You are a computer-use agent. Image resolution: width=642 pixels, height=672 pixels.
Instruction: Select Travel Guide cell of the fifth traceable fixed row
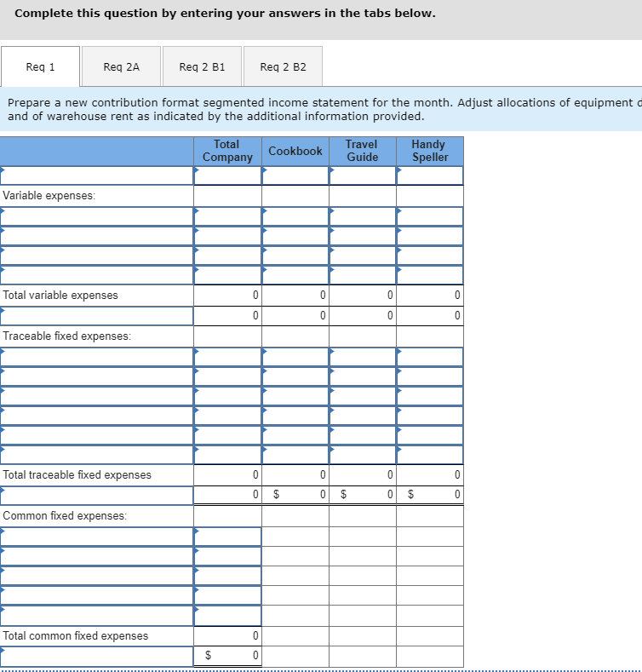pos(363,435)
